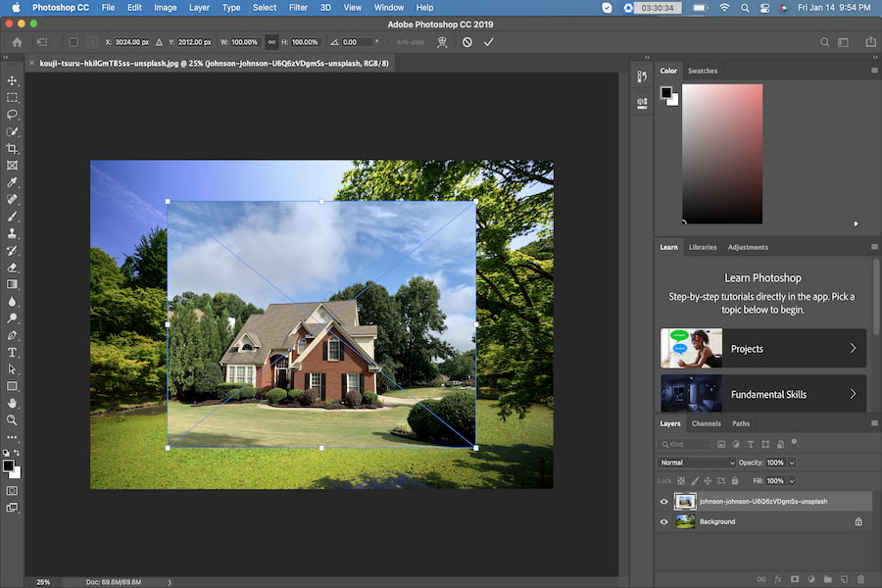Toggle visibility of the johnson-johnson-unsplash layer
The image size is (882, 588).
663,501
